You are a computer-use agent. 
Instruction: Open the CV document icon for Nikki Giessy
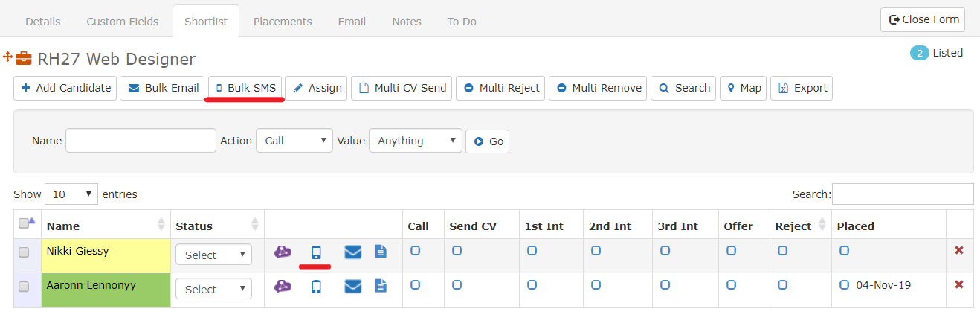click(381, 252)
